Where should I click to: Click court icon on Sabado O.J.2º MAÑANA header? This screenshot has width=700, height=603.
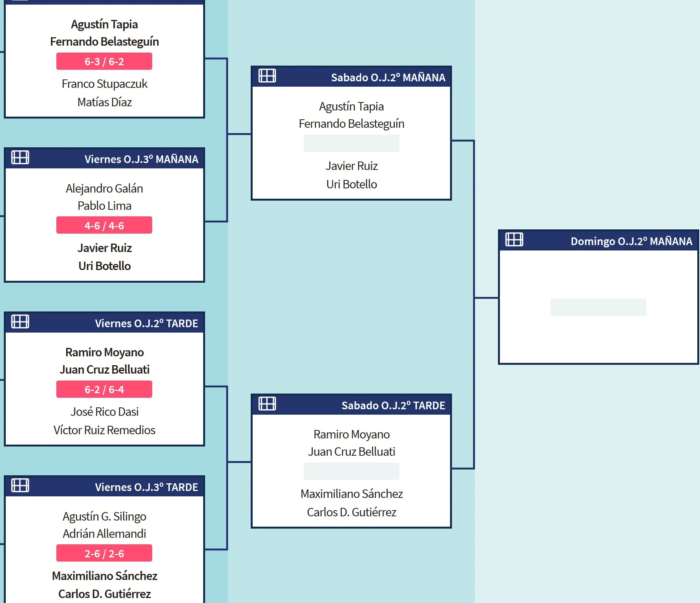coord(267,76)
